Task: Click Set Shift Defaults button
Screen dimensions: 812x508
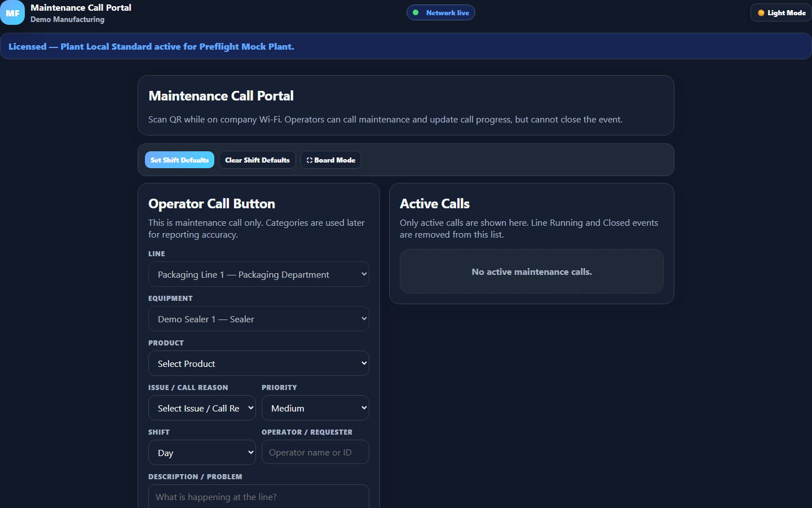Action: pyautogui.click(x=179, y=160)
